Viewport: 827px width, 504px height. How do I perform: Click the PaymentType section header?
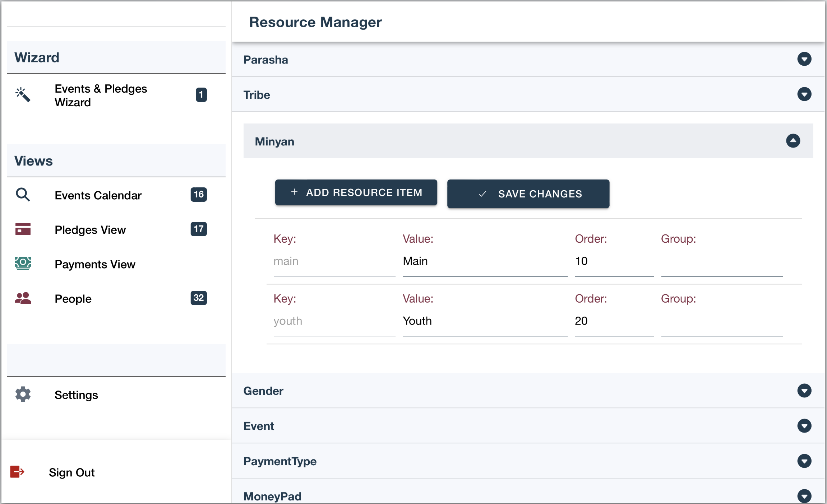pyautogui.click(x=528, y=461)
